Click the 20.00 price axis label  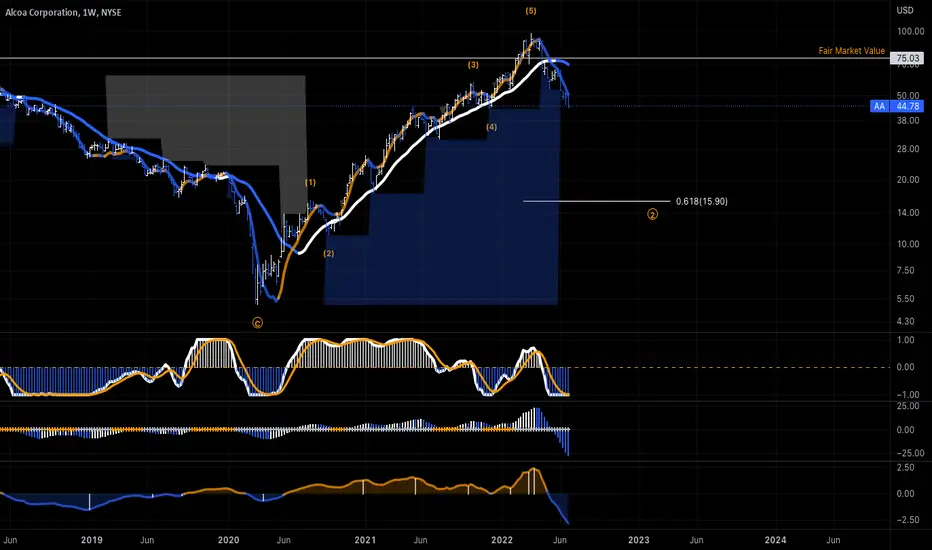pos(908,180)
